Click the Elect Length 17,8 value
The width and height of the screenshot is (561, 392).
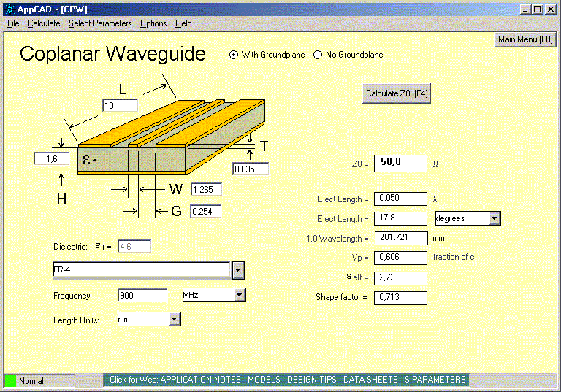coord(401,218)
